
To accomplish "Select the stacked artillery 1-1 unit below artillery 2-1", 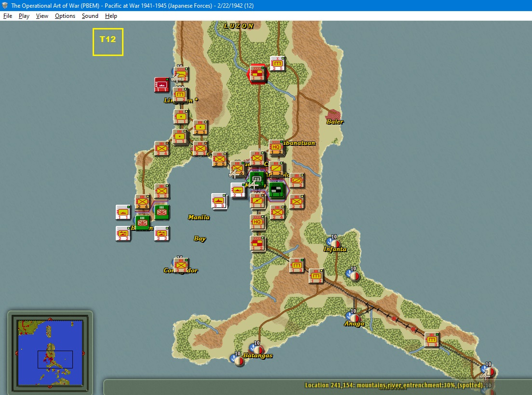I will [180, 137].
